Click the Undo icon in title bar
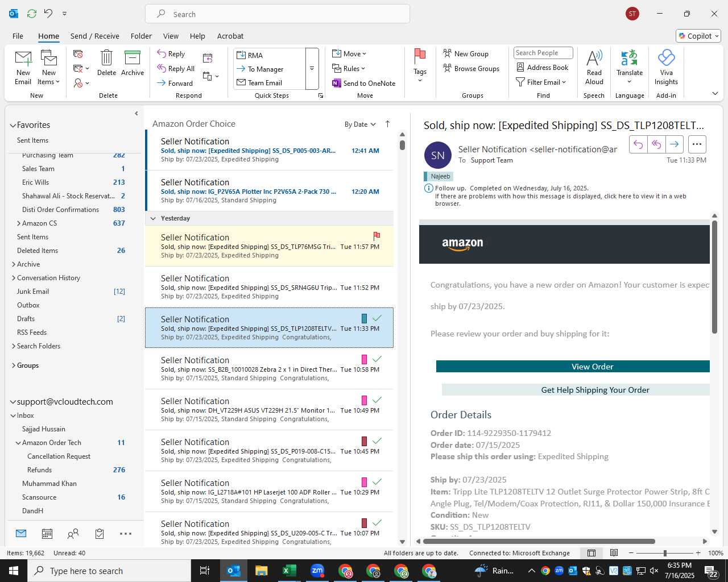The width and height of the screenshot is (728, 582). pos(48,14)
